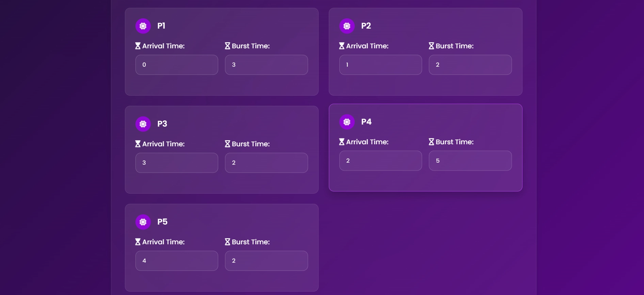
Task: Click the CPU icon on process P4
Action: 347,122
